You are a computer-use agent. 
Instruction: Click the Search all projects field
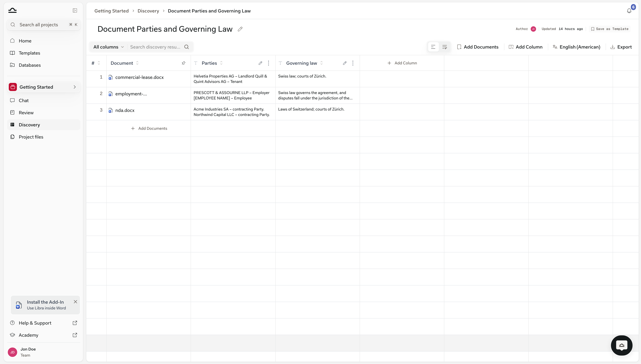click(x=44, y=24)
